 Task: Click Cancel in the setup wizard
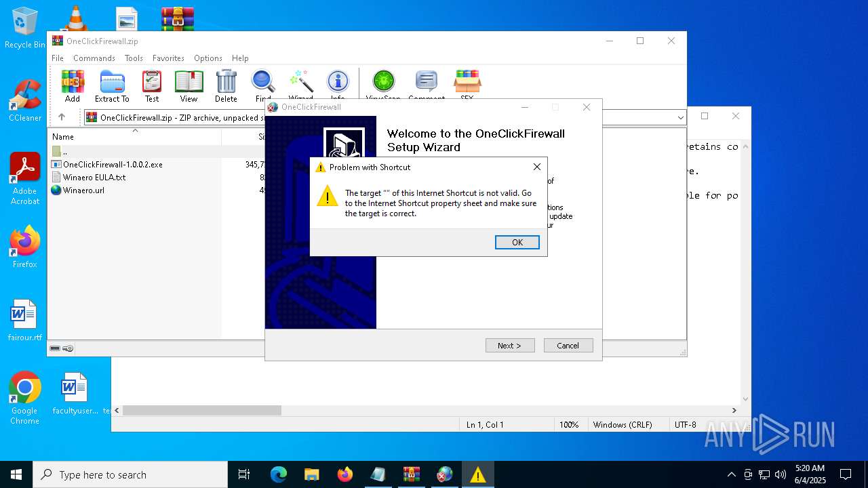(x=568, y=346)
